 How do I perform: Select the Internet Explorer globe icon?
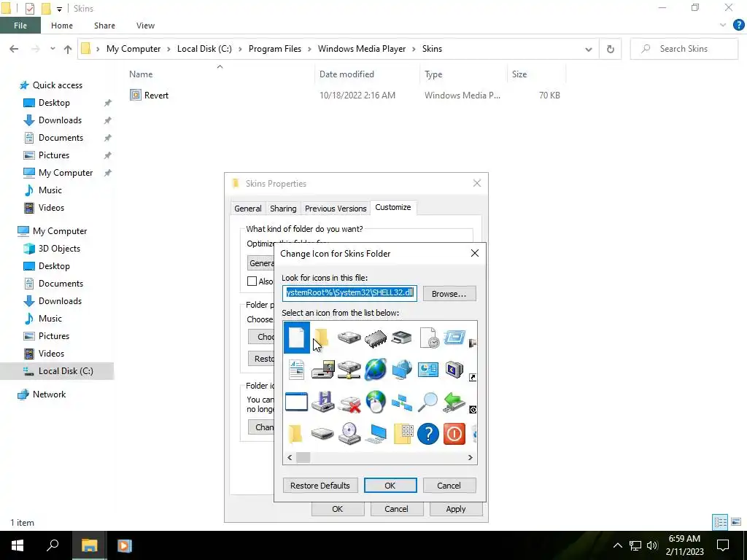376,370
